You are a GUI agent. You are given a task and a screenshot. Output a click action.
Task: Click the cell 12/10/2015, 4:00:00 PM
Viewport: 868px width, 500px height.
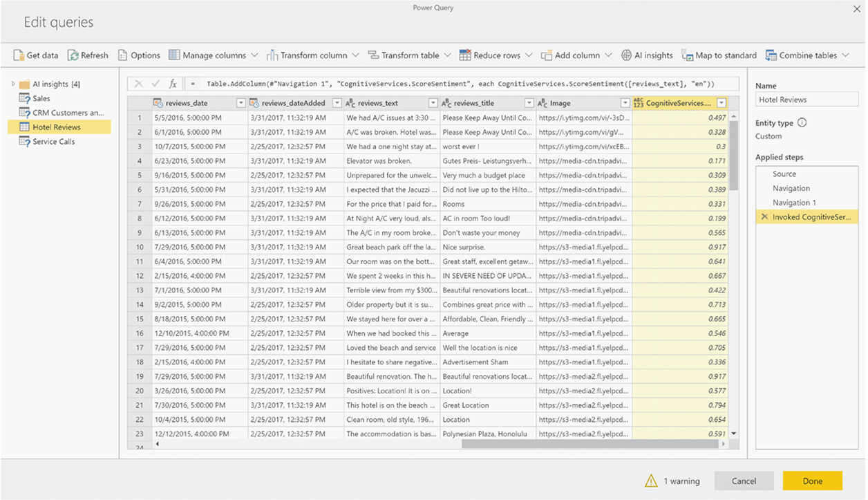click(200, 333)
